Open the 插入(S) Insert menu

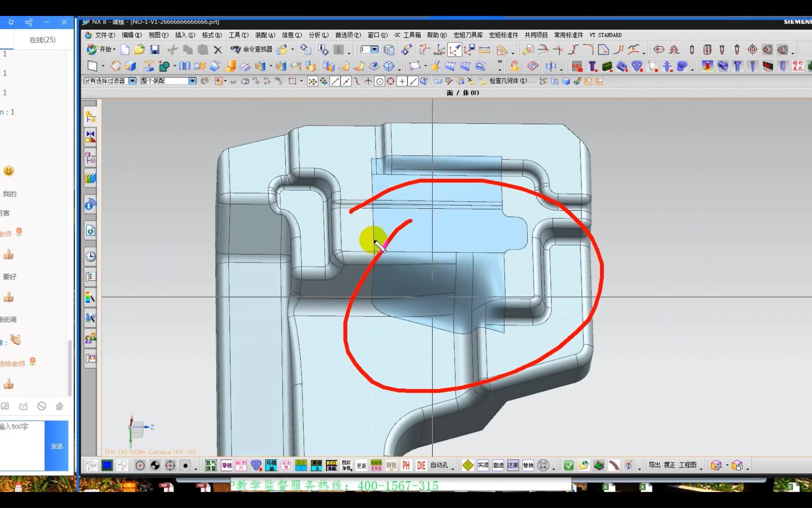[x=185, y=35]
